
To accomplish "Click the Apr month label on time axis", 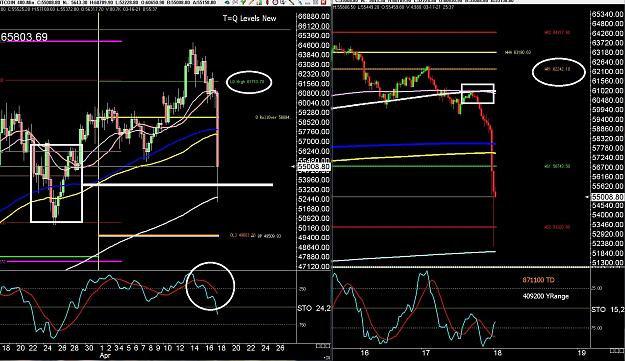I will (104, 355).
